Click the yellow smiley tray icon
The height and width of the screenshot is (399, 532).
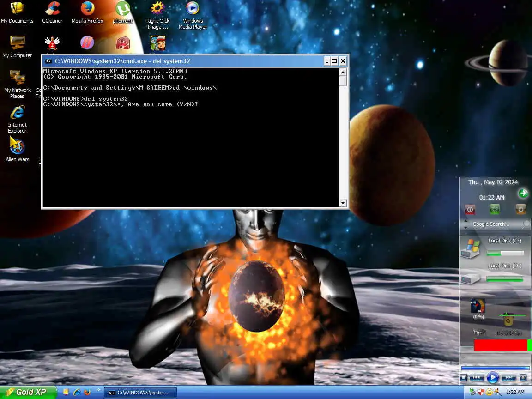click(x=489, y=392)
